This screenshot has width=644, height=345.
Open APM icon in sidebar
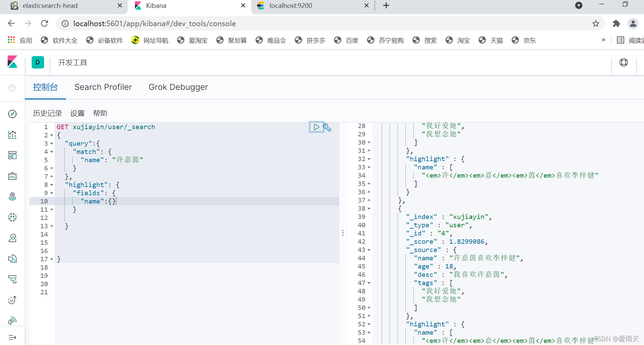coord(12,279)
